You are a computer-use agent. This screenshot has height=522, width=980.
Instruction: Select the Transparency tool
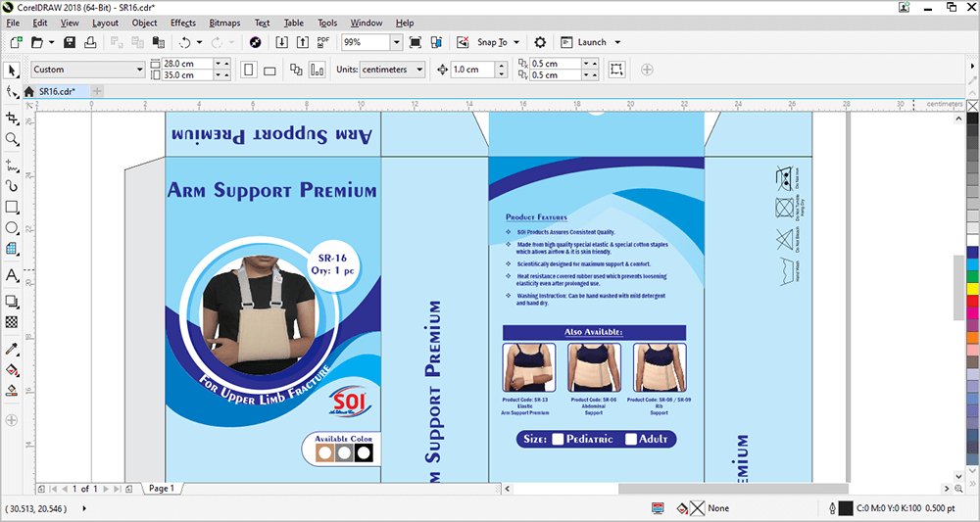pos(11,322)
